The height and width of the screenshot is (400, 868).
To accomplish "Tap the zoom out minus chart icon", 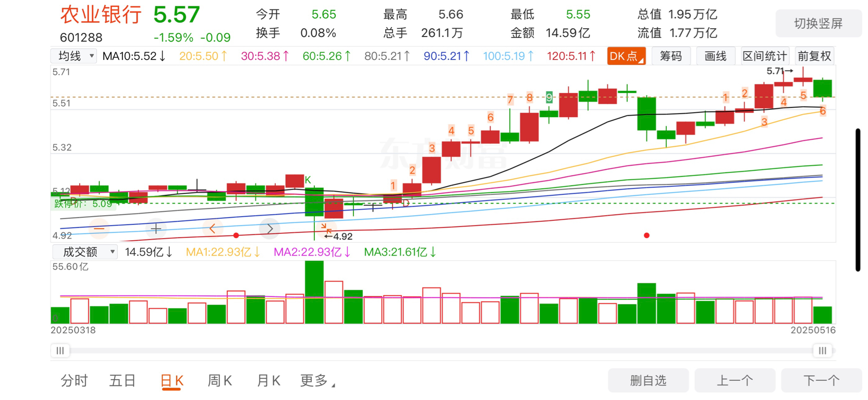I will (x=99, y=229).
